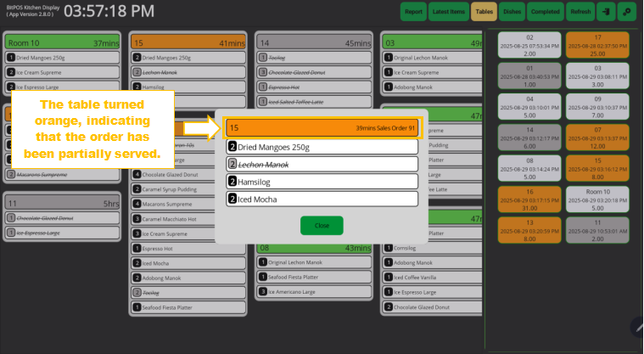Mark Dried Mangoes 250g in popup as served
The height and width of the screenshot is (354, 644).
[322, 147]
